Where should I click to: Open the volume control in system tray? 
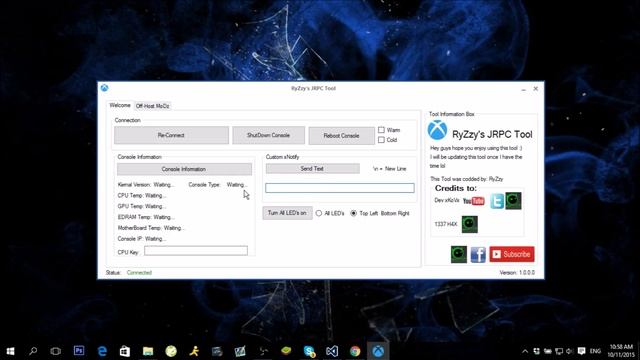[x=570, y=351]
